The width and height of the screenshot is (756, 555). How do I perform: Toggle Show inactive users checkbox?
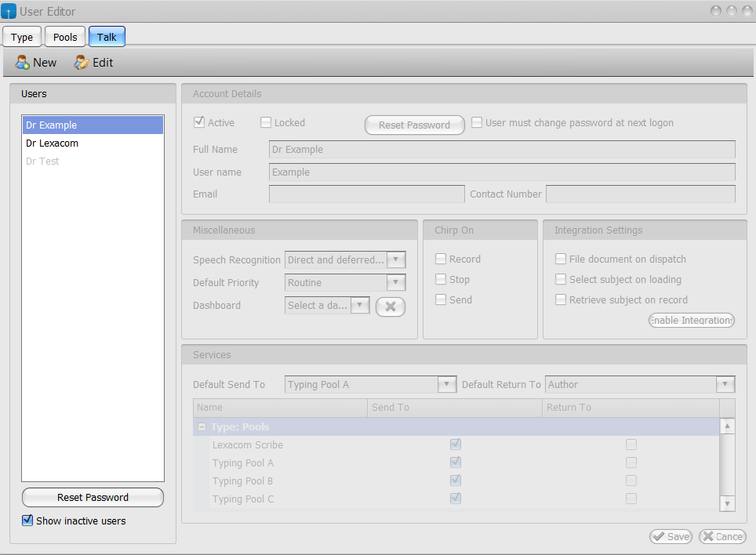(27, 521)
